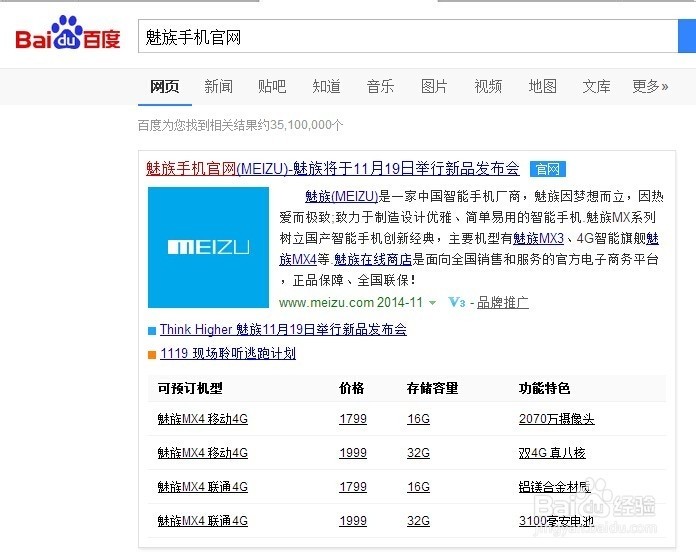Image resolution: width=696 pixels, height=552 pixels.
Task: Click 魅族MX4 联通4G in the 1799 row
Action: (202, 487)
